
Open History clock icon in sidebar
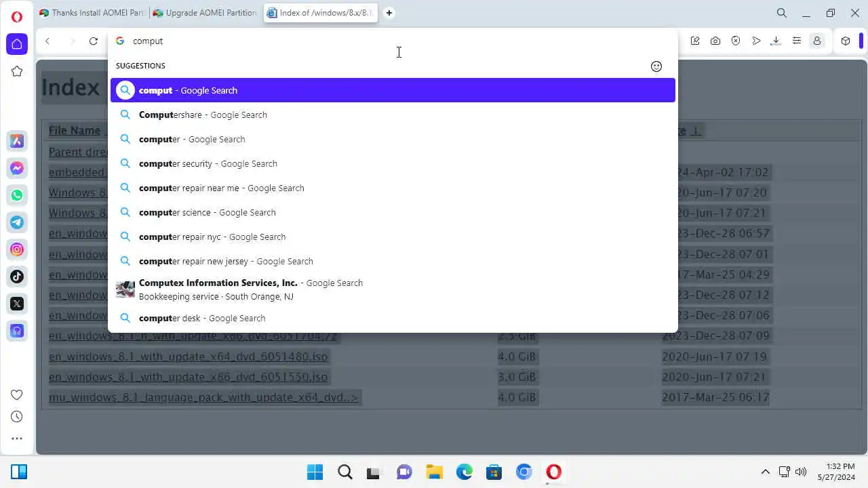(x=17, y=417)
